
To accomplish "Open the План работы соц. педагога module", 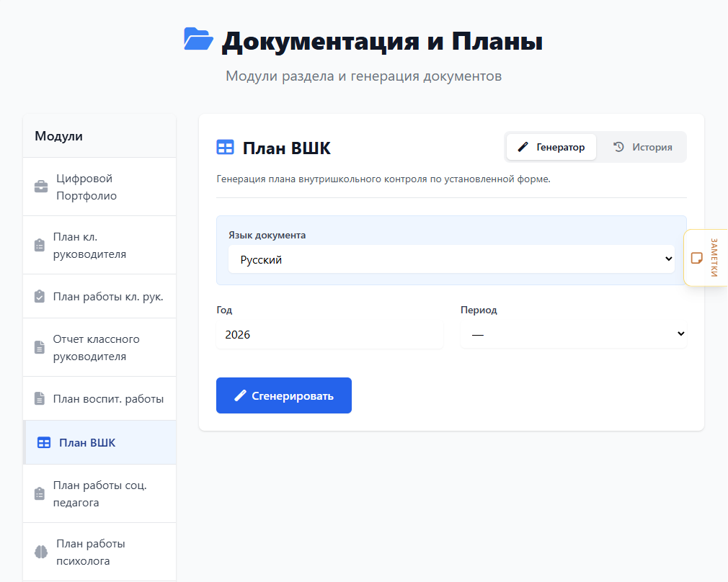I will pyautogui.click(x=99, y=493).
